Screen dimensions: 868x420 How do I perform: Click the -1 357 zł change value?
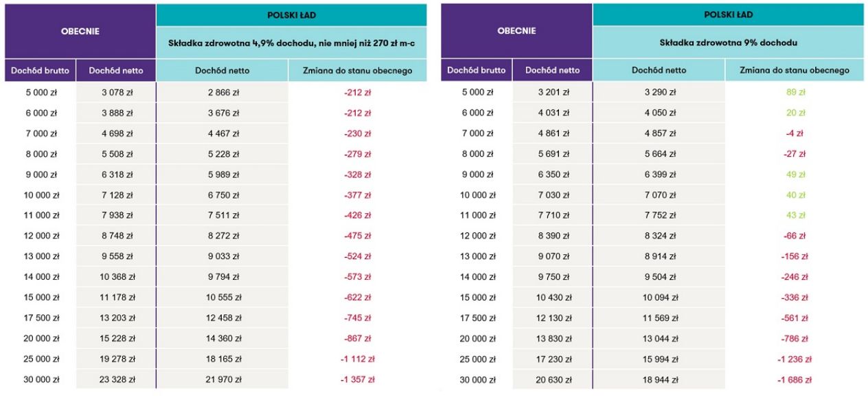pos(357,379)
